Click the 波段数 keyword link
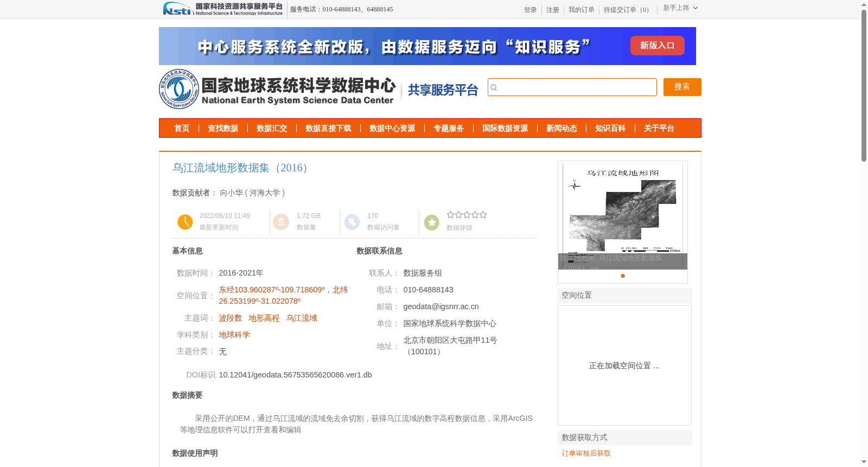Image resolution: width=868 pixels, height=467 pixels. [231, 318]
